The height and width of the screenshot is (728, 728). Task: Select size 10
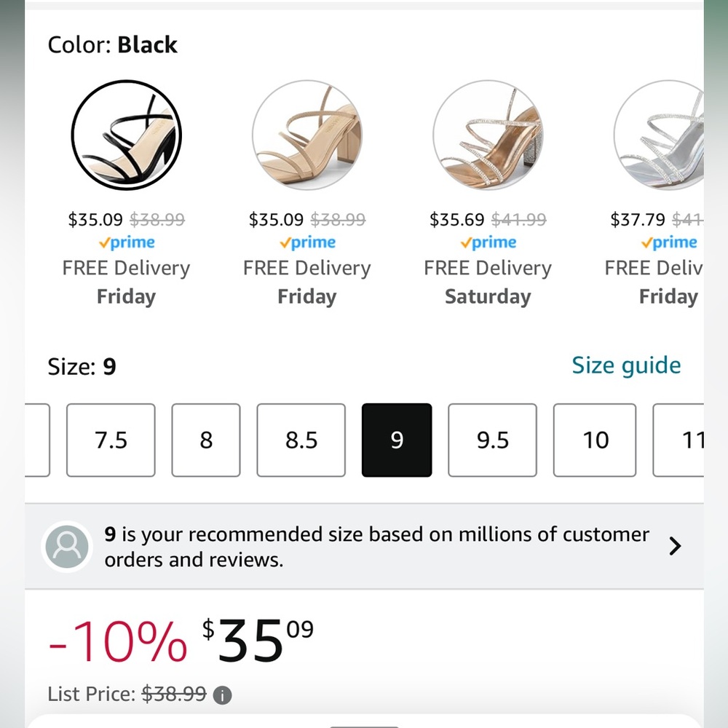(595, 440)
